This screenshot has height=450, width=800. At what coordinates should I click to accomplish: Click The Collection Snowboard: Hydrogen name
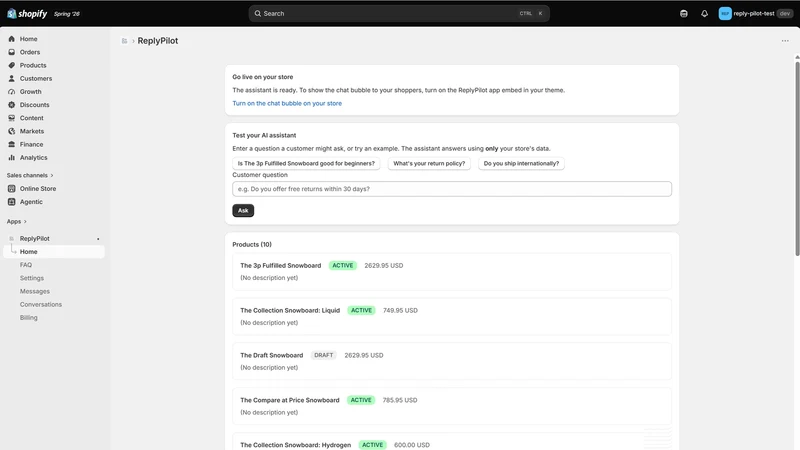[295, 445]
